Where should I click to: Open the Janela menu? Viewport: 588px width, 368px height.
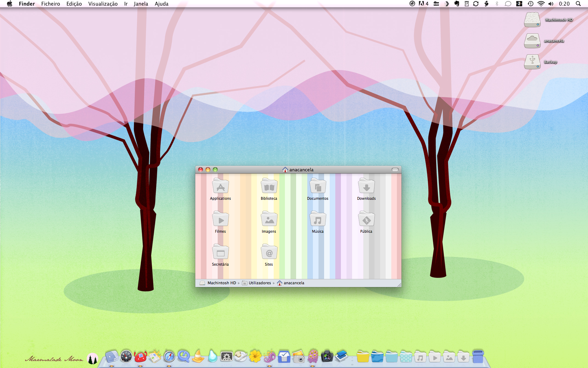pyautogui.click(x=141, y=4)
